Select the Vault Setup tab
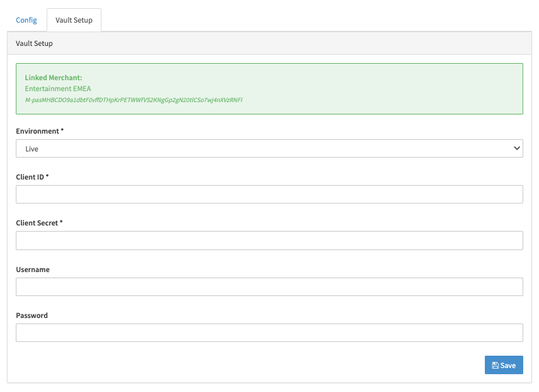539x392 pixels. [74, 20]
